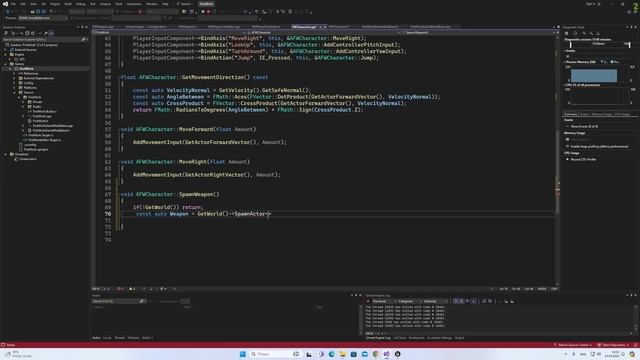Click the warning count filter in editor status

[132, 289]
